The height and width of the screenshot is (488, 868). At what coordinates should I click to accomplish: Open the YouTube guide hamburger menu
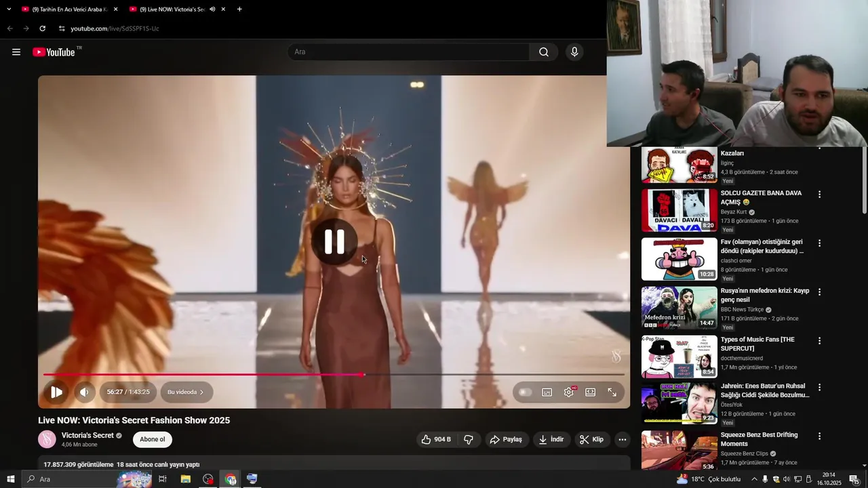pyautogui.click(x=16, y=52)
